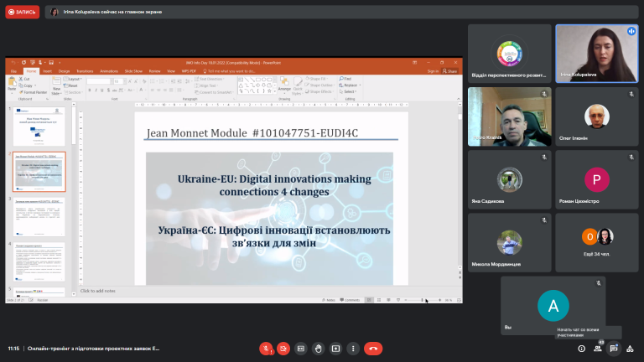Viewport: 644px width, 362px height.
Task: Toggle Underline formatting
Action: tap(101, 90)
